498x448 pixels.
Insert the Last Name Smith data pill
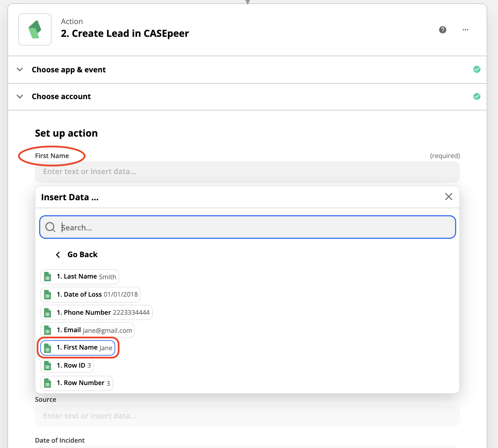80,277
